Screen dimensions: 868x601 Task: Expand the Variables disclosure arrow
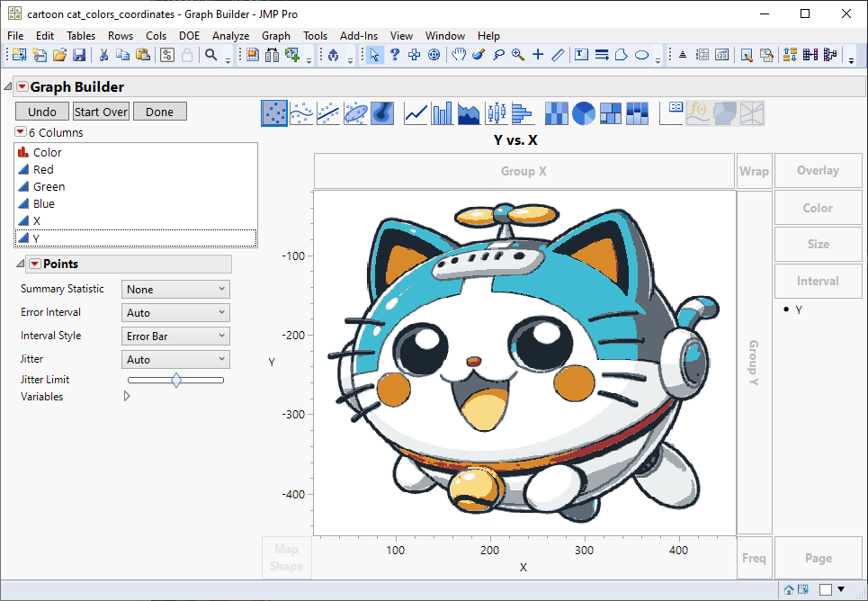pyautogui.click(x=127, y=397)
